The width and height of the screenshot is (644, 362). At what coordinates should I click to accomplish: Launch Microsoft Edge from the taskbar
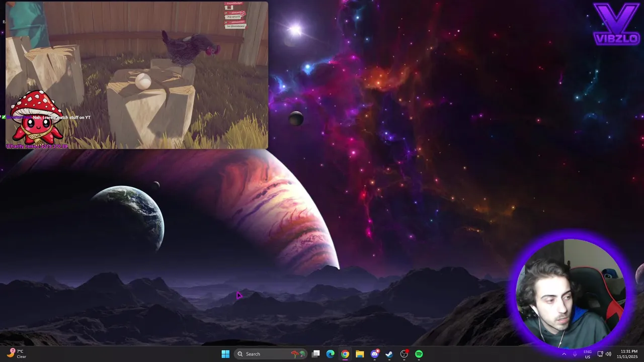[330, 354]
